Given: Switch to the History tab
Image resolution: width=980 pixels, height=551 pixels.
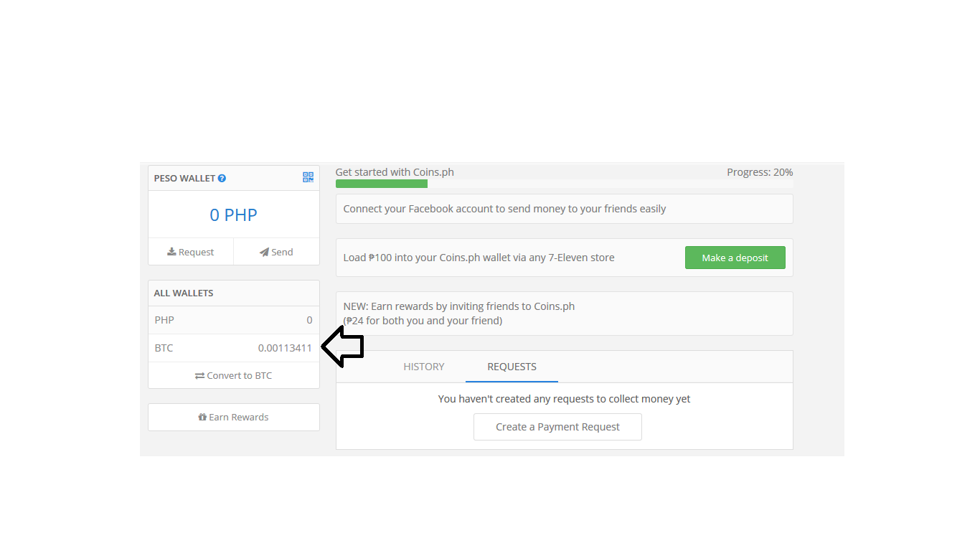Looking at the screenshot, I should (424, 367).
